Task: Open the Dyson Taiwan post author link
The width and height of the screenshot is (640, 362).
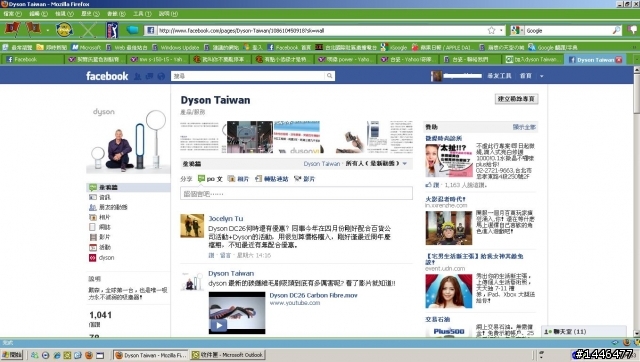Action: (231, 273)
